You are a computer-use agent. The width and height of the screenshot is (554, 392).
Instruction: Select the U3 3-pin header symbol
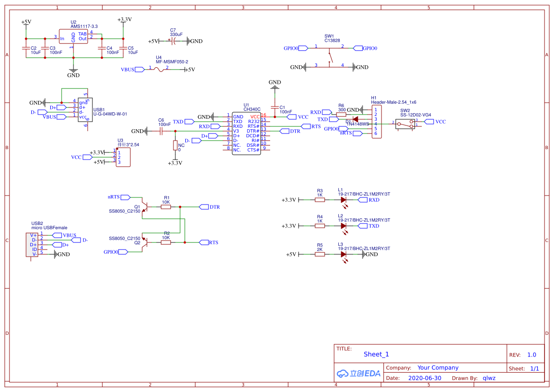coord(123,157)
